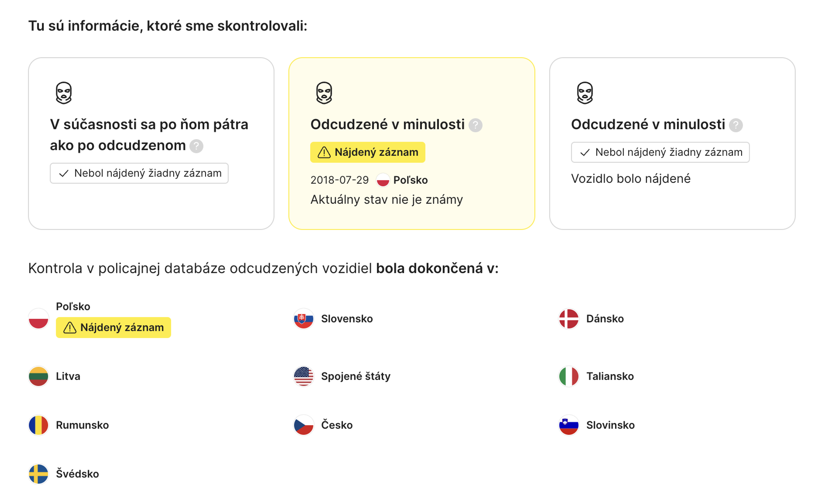Click the 'Nebol nájdený žiadny záznam' button on first card
820x504 pixels.
(139, 173)
